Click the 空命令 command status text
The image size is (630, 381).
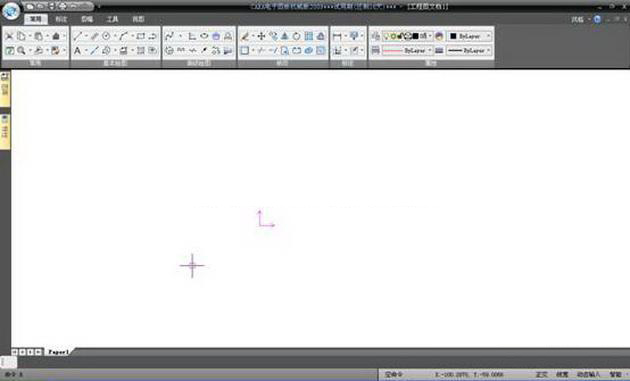click(x=393, y=375)
